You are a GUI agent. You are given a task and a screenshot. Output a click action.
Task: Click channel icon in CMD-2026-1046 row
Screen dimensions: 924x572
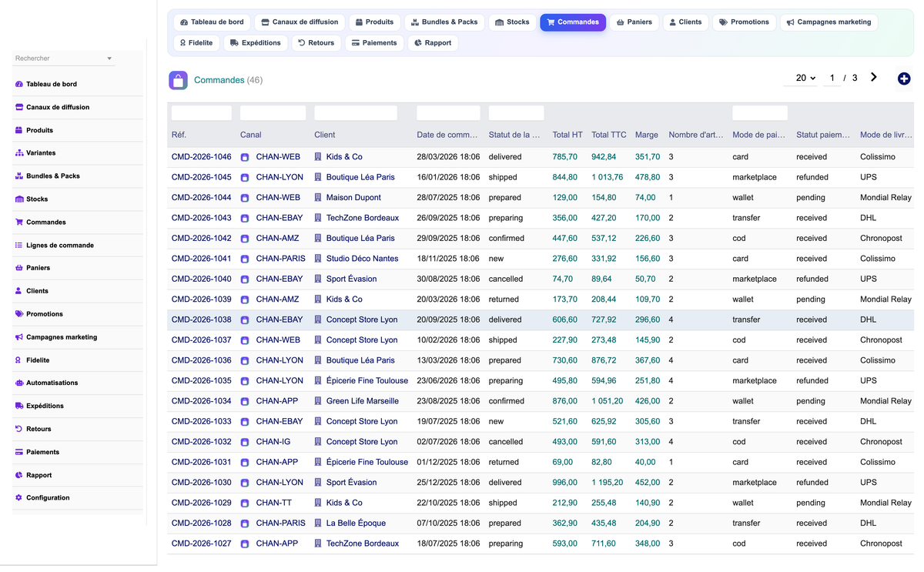coord(245,157)
